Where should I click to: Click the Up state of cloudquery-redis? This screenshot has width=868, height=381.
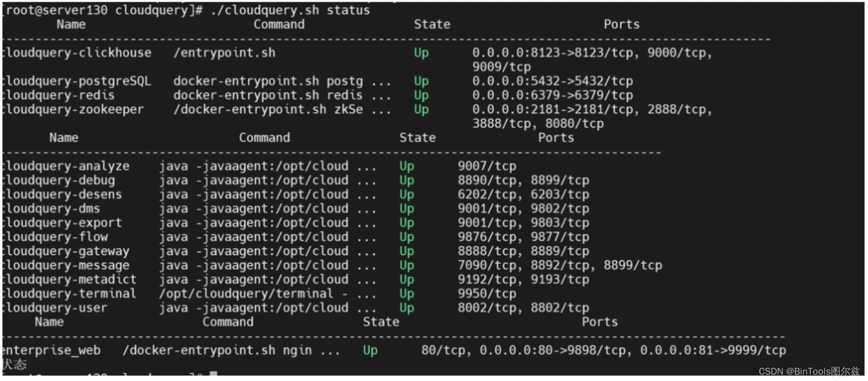(x=421, y=95)
